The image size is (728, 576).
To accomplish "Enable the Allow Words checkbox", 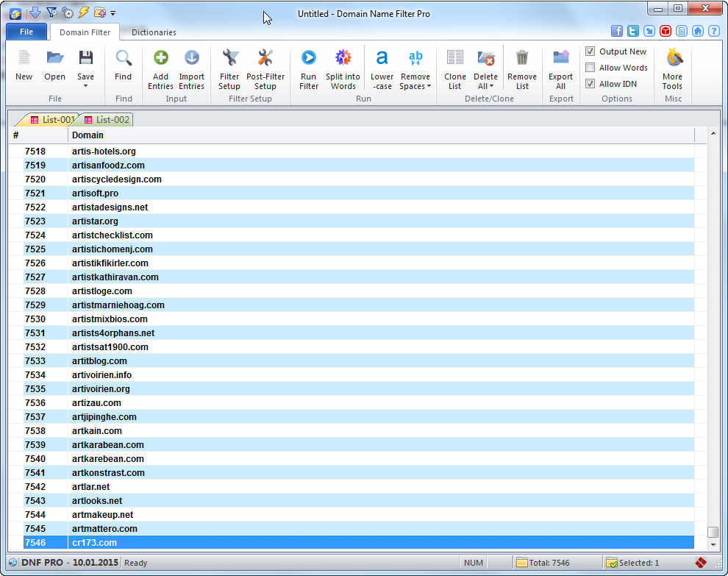I will (590, 68).
